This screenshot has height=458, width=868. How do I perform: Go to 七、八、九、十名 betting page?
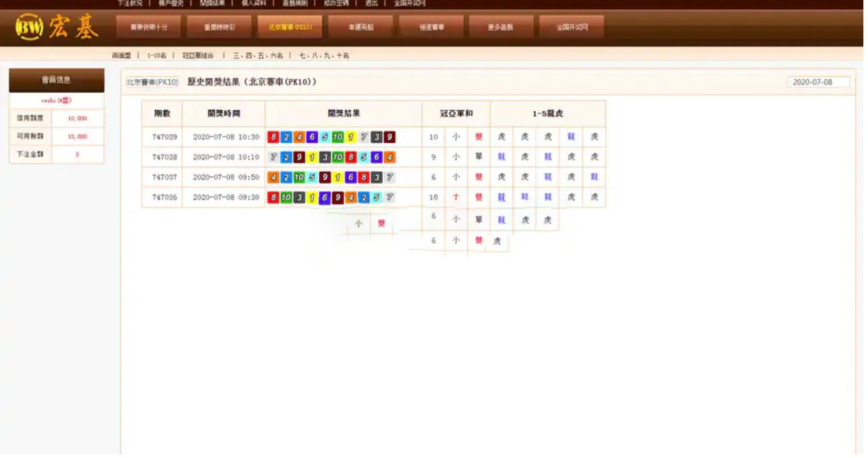[x=324, y=56]
